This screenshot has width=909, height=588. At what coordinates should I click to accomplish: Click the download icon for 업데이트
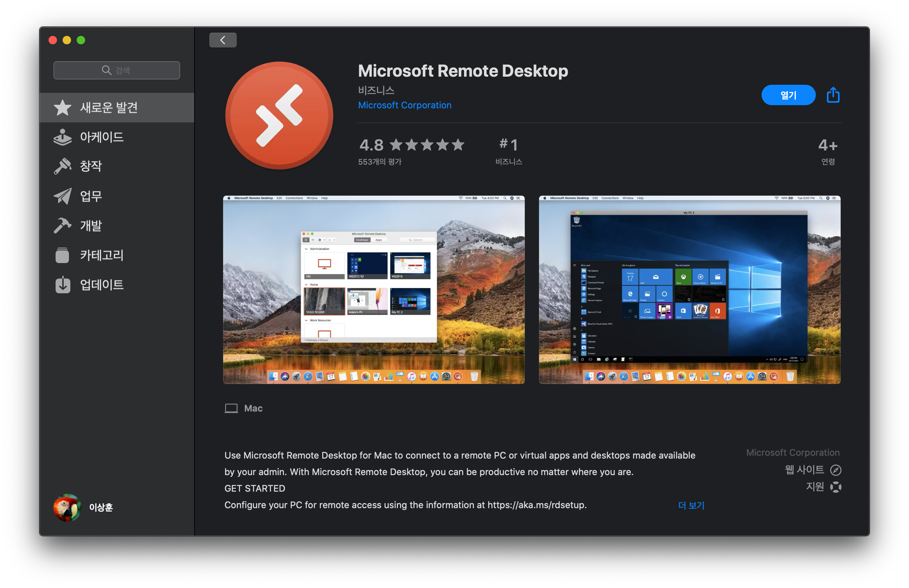pos(62,285)
